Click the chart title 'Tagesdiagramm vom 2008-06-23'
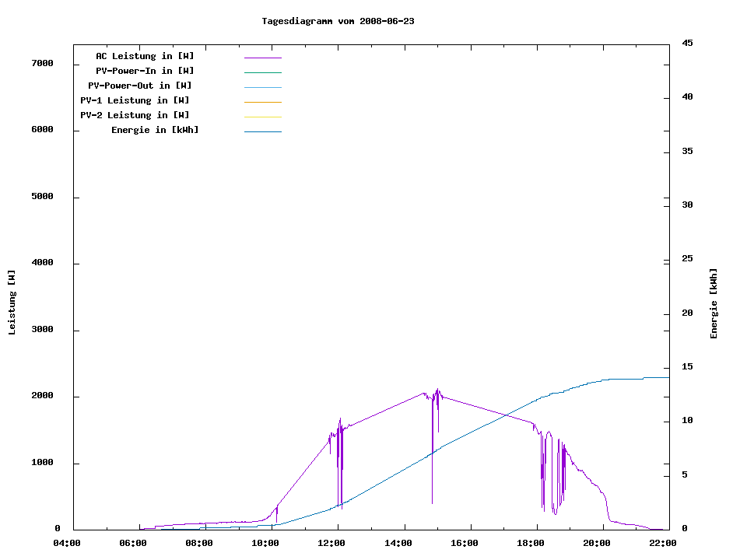747x560 pixels. pos(338,21)
